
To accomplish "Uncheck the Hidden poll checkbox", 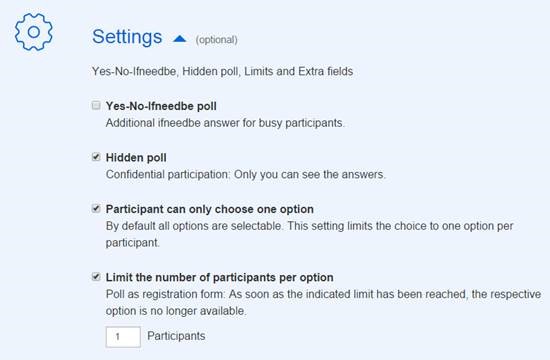I will (96, 157).
